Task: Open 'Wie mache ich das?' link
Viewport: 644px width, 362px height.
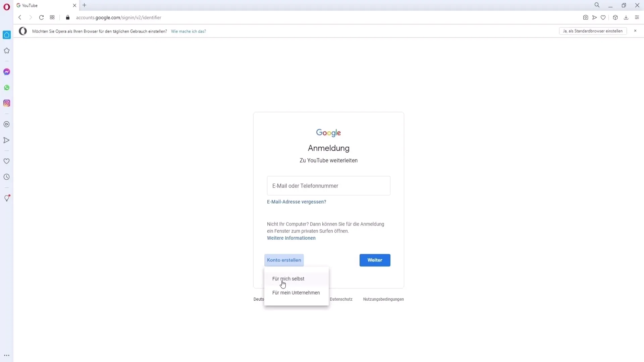Action: point(189,31)
